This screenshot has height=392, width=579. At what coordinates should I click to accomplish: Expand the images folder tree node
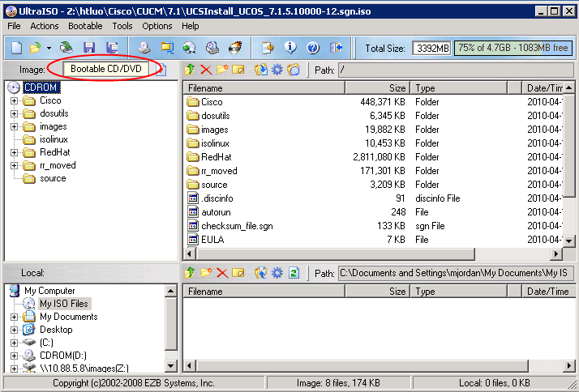(x=14, y=127)
